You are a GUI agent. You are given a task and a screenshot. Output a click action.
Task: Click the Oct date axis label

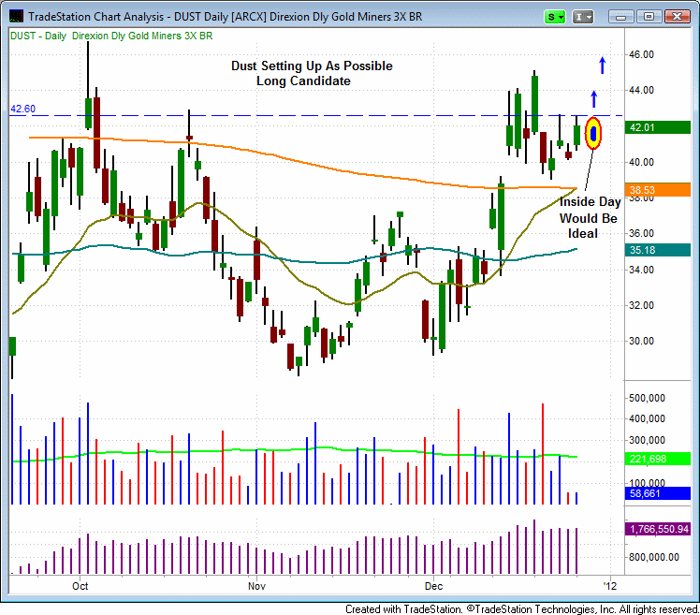tap(80, 586)
